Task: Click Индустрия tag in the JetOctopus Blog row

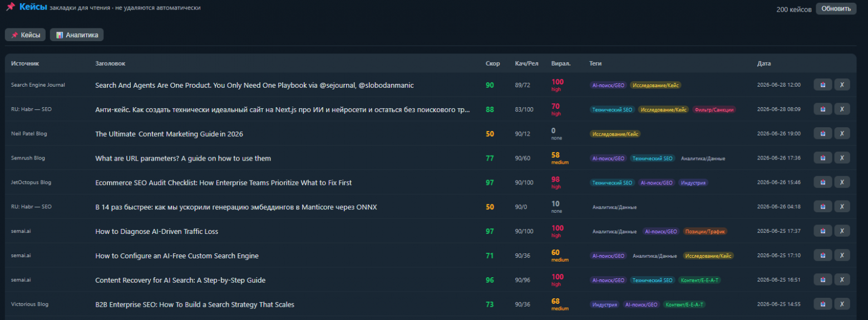Action: 693,183
